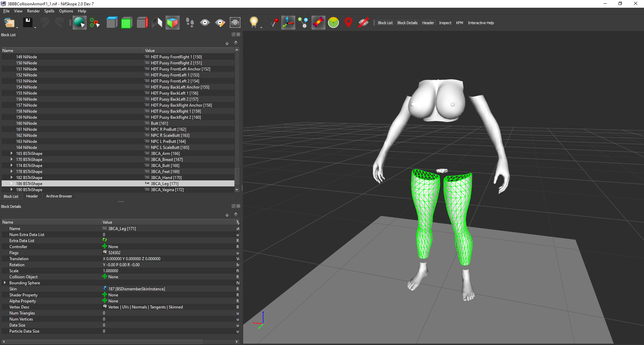The width and height of the screenshot is (644, 345).
Task: Close the Block Details panel
Action: [x=238, y=206]
